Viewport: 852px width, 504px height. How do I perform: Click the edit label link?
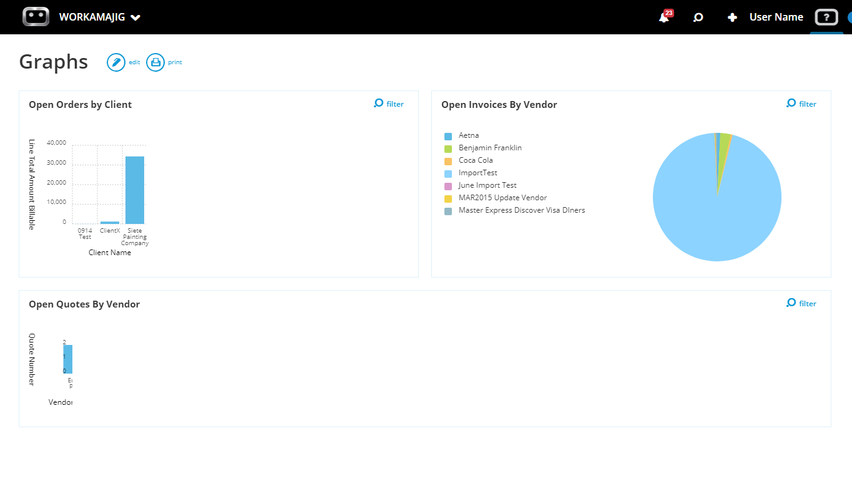point(134,62)
